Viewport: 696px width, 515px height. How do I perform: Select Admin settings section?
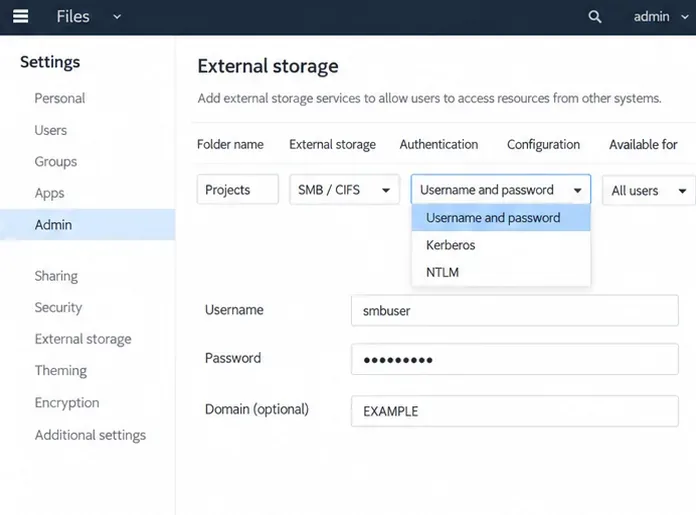(87, 225)
